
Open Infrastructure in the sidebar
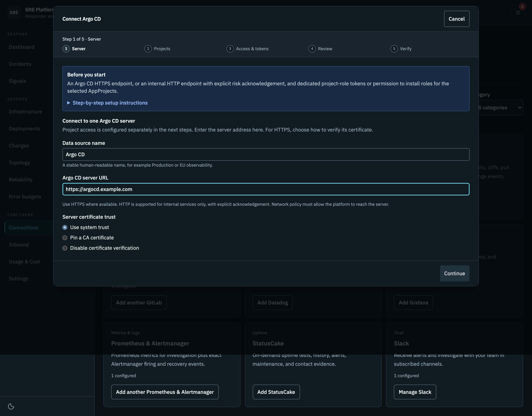click(25, 112)
